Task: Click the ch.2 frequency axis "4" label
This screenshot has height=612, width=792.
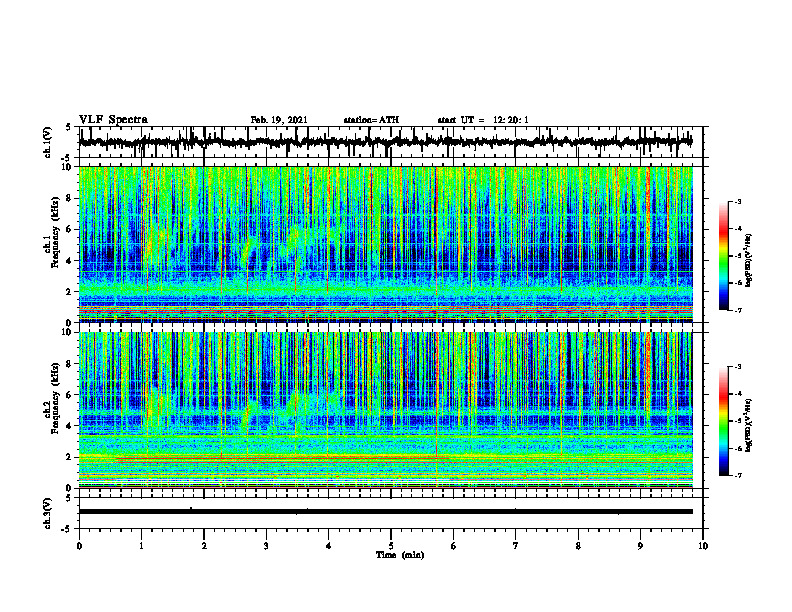Action: point(70,426)
